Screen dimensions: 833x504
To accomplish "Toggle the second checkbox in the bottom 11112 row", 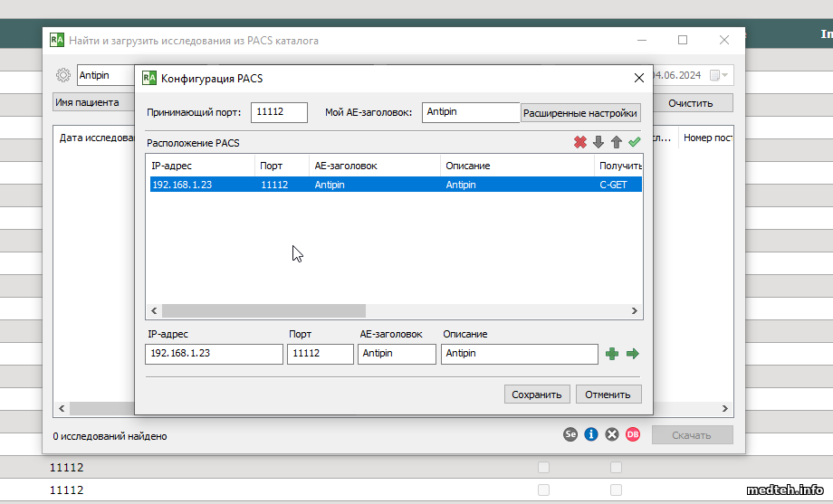I will click(x=616, y=490).
